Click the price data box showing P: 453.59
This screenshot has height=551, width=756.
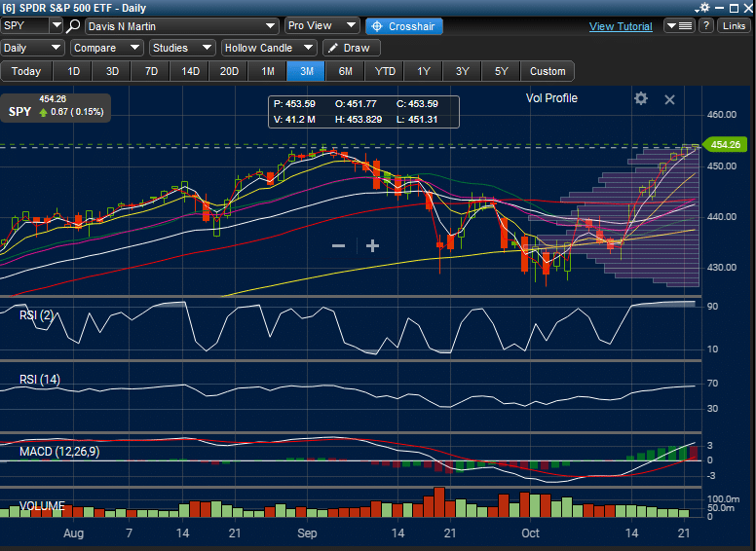(363, 112)
